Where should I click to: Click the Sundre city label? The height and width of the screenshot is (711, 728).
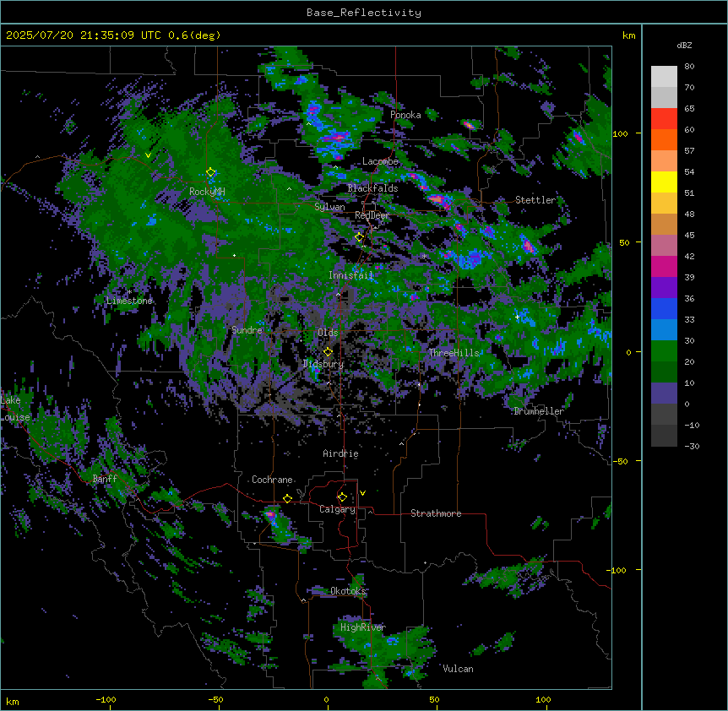247,330
